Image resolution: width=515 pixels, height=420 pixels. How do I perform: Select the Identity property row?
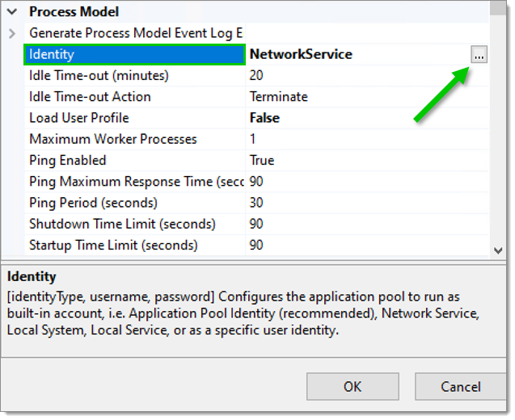[134, 54]
